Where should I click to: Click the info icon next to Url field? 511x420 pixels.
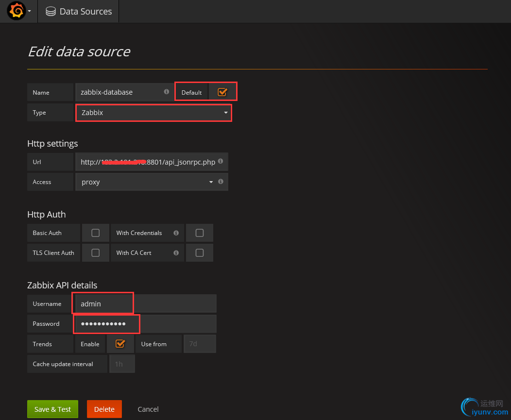[x=221, y=161]
